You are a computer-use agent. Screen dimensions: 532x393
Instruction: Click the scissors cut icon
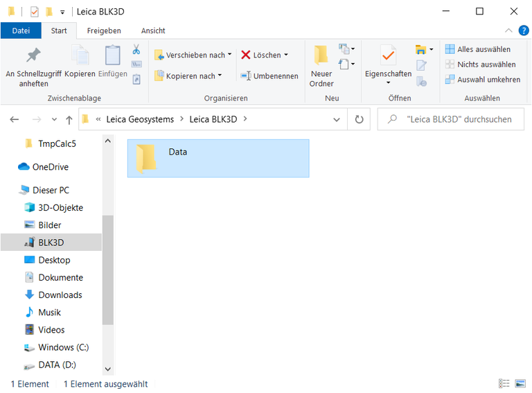pos(136,50)
